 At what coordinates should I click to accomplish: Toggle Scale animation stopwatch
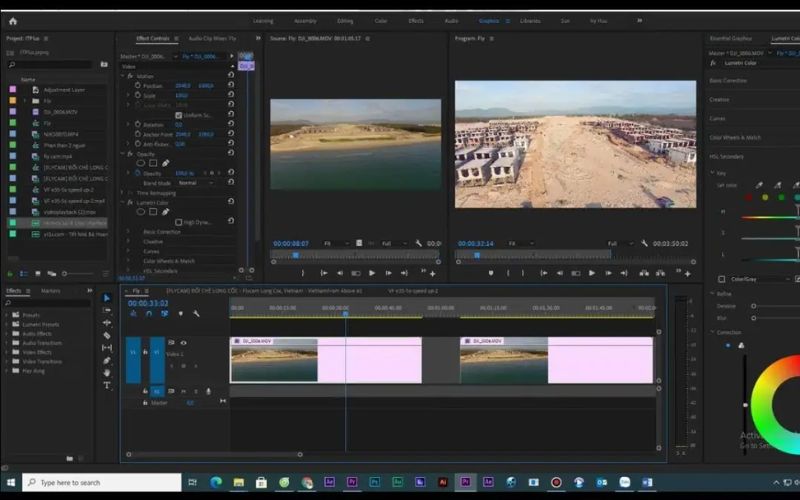[138, 95]
